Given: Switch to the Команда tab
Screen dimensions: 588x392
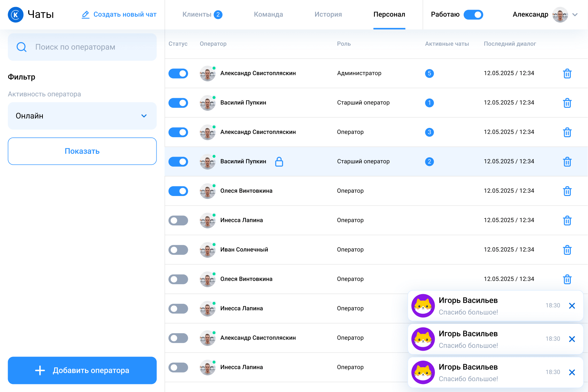Looking at the screenshot, I should 268,14.
